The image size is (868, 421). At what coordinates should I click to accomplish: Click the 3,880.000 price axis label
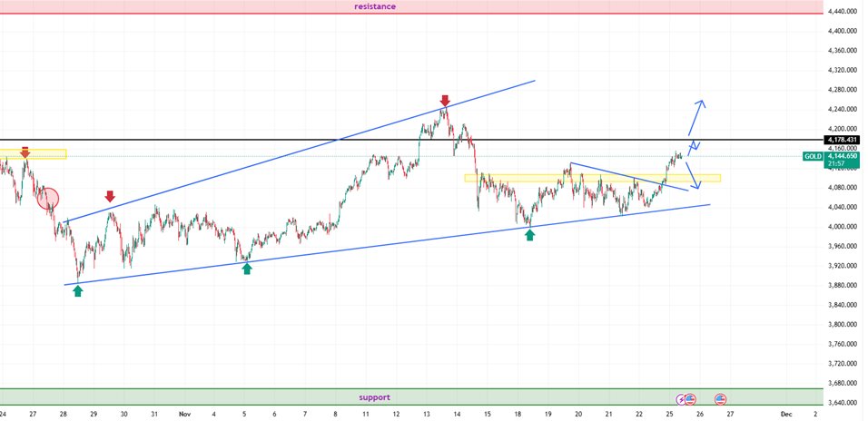coord(844,286)
